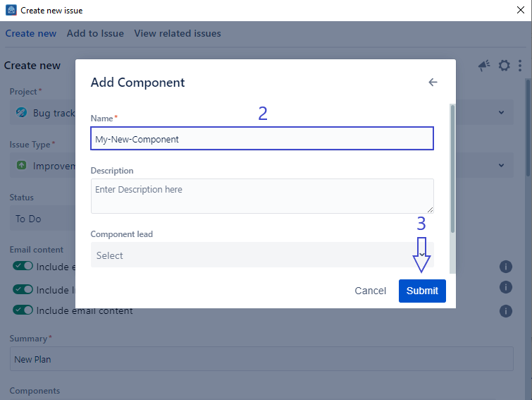Toggle the first switch under Email content
532x400 pixels.
coord(23,267)
